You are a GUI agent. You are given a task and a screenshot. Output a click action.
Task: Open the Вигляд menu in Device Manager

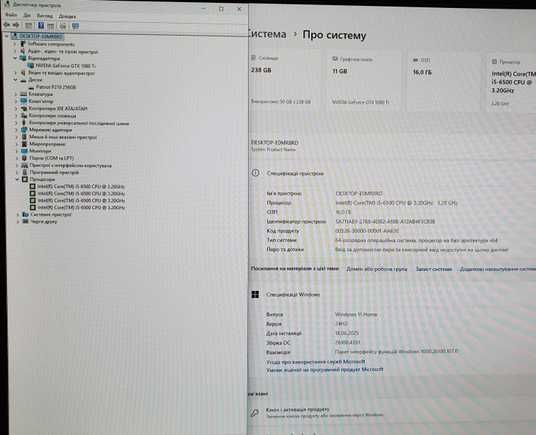point(45,16)
